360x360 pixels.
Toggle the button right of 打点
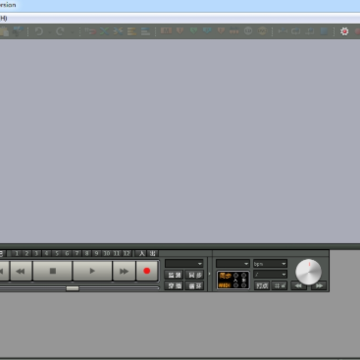[x=279, y=286]
